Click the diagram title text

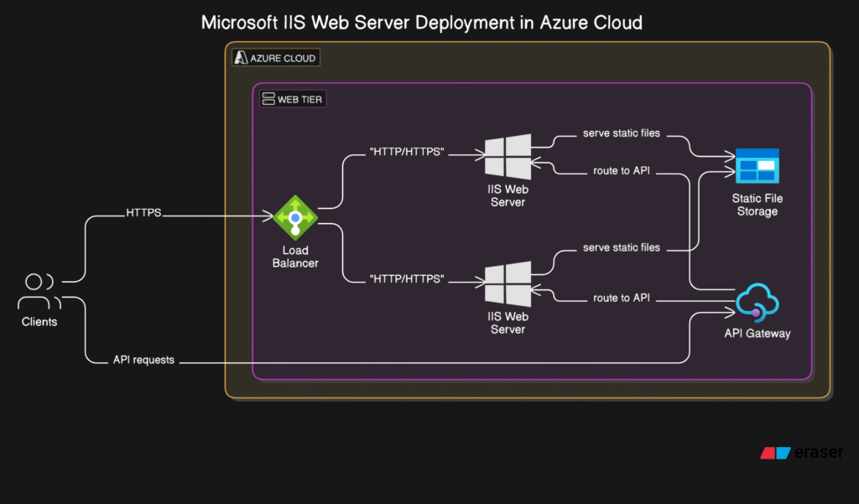click(x=421, y=23)
